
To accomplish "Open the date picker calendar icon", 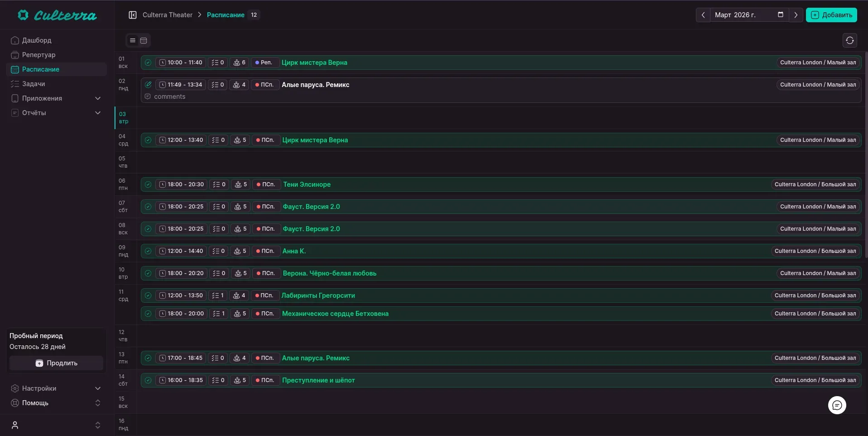I will click(781, 15).
